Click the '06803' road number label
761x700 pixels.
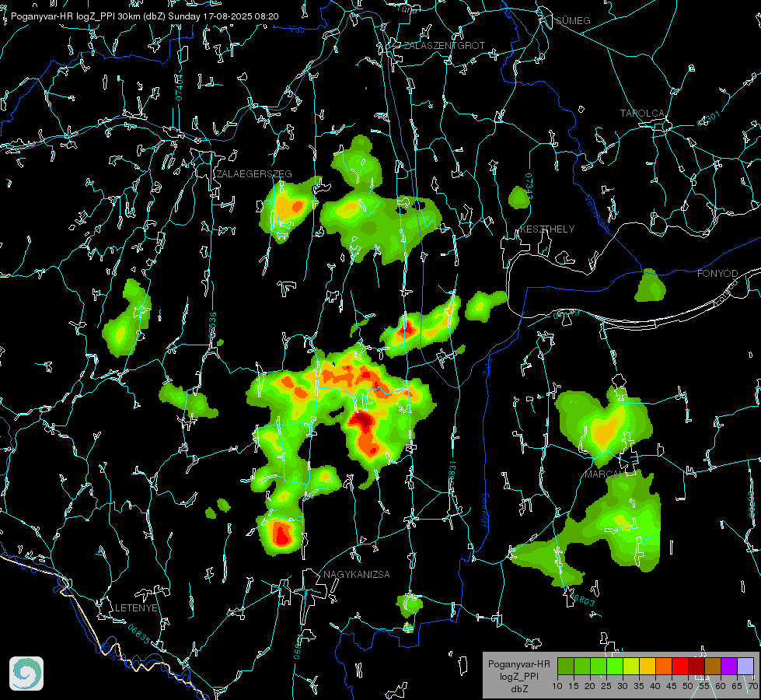pyautogui.click(x=582, y=599)
